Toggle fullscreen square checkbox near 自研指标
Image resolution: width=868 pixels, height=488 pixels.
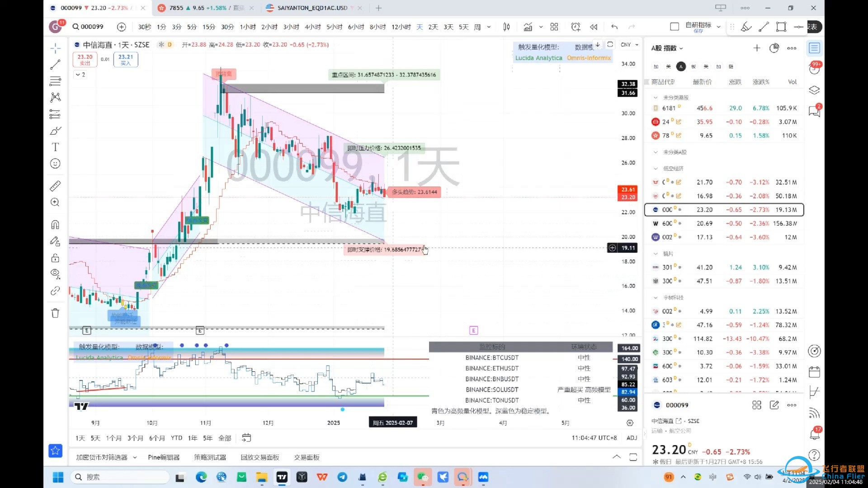pyautogui.click(x=674, y=27)
